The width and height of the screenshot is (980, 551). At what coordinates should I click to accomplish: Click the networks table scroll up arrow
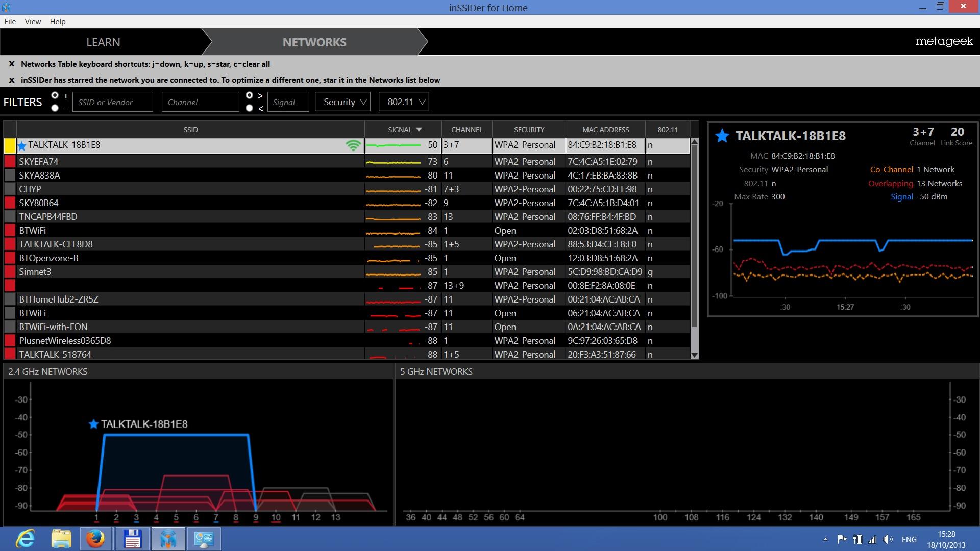pos(694,142)
